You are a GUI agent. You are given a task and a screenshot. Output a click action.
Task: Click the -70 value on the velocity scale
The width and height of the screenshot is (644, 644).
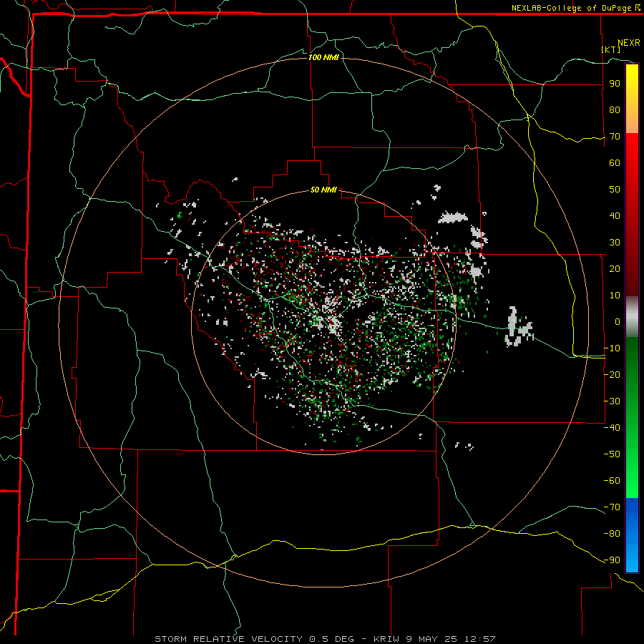click(612, 507)
